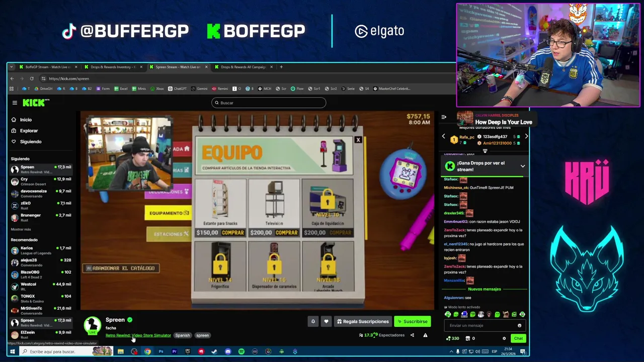Expand the Gana Drops banner
This screenshot has width=644, height=362.
pyautogui.click(x=522, y=166)
